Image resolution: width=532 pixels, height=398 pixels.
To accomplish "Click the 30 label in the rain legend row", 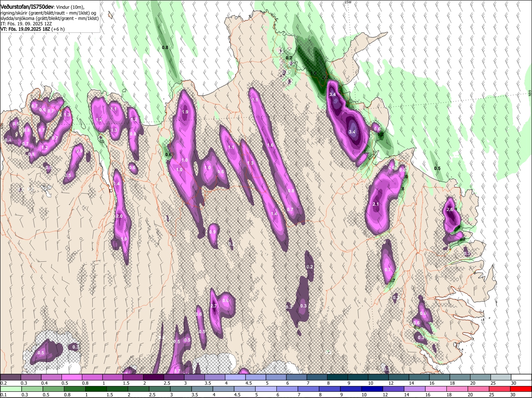I will 512,395.
